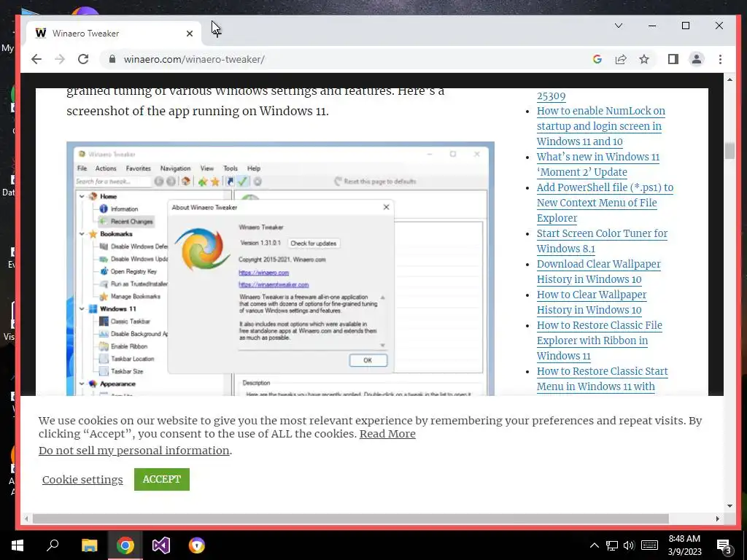Click the forward navigation arrow
This screenshot has width=747, height=560.
pos(60,59)
